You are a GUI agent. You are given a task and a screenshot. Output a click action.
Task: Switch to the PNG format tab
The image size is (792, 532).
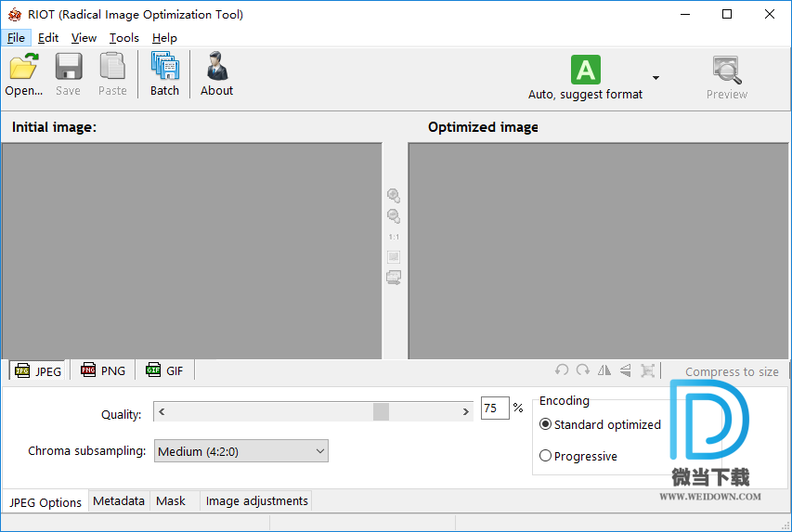click(x=103, y=370)
